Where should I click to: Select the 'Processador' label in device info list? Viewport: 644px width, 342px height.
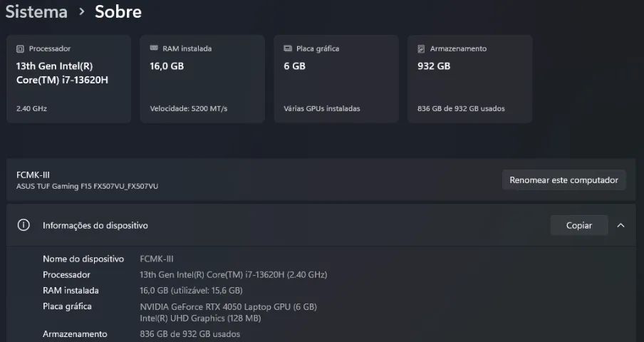[x=66, y=274]
